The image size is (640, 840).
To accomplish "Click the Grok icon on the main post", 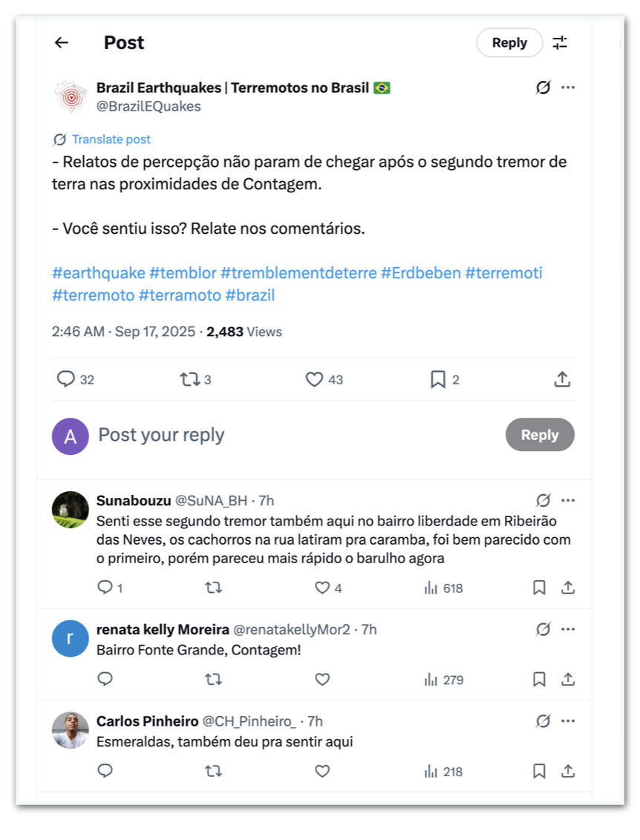I will tap(543, 88).
